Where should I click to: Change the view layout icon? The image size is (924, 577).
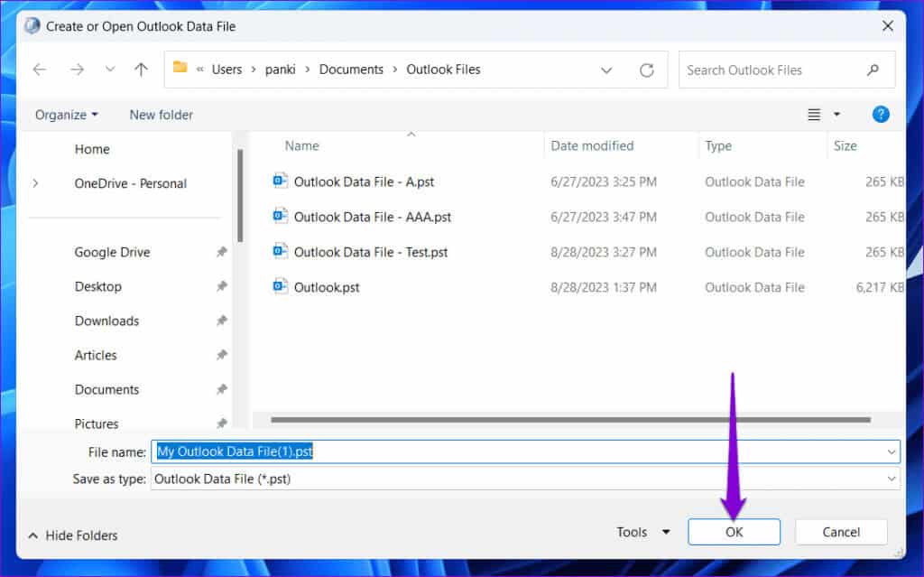(814, 115)
